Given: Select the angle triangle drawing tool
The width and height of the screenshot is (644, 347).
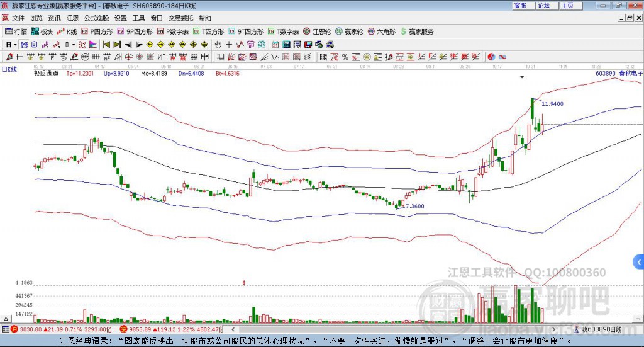Looking at the screenshot, I should coord(118,57).
